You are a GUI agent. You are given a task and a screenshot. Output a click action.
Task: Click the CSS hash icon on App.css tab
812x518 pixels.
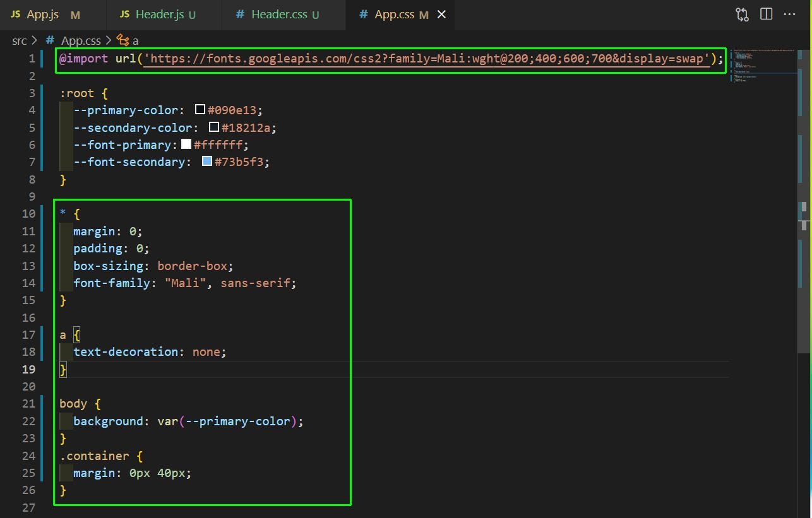(363, 15)
